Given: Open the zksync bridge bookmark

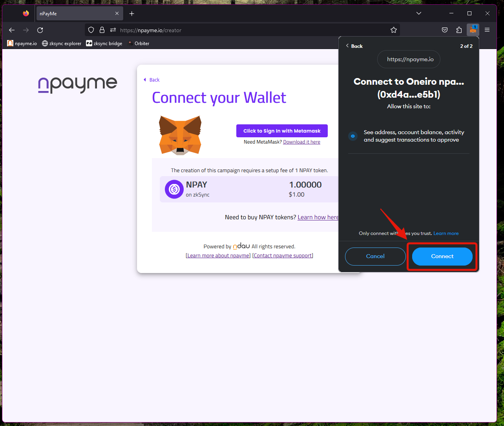Looking at the screenshot, I should point(104,43).
